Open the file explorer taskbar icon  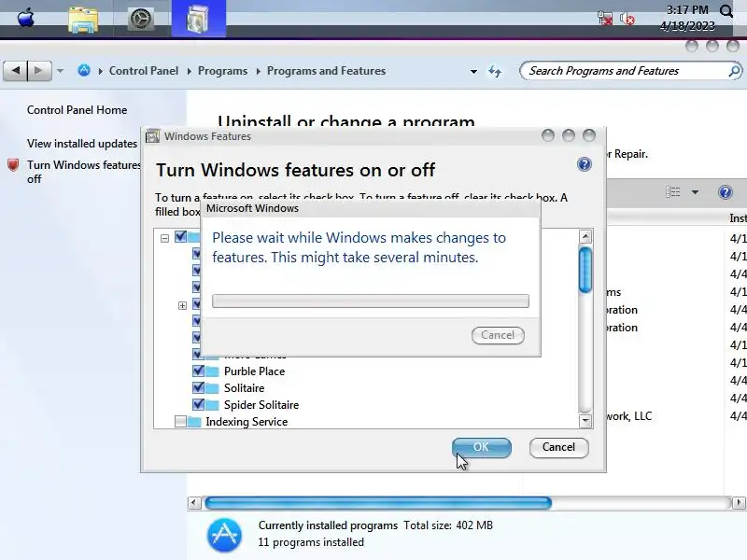[83, 20]
